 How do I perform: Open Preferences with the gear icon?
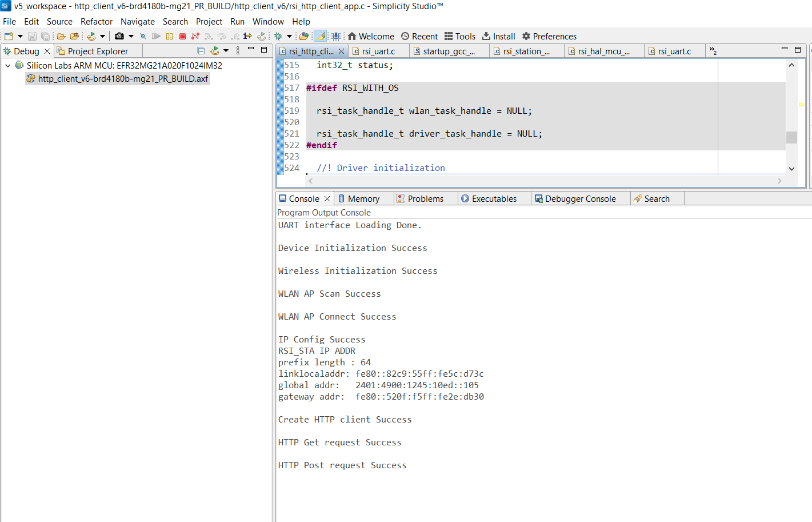click(526, 36)
